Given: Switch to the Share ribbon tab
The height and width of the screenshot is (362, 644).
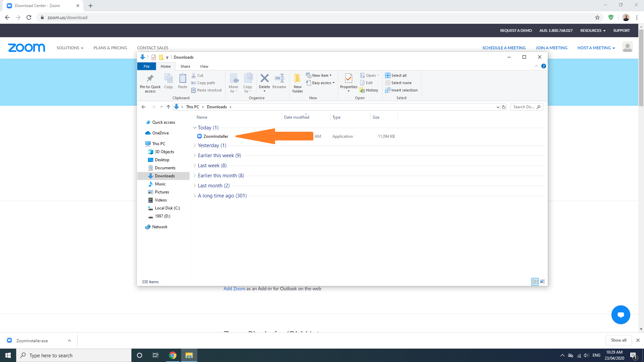Looking at the screenshot, I should (x=185, y=66).
